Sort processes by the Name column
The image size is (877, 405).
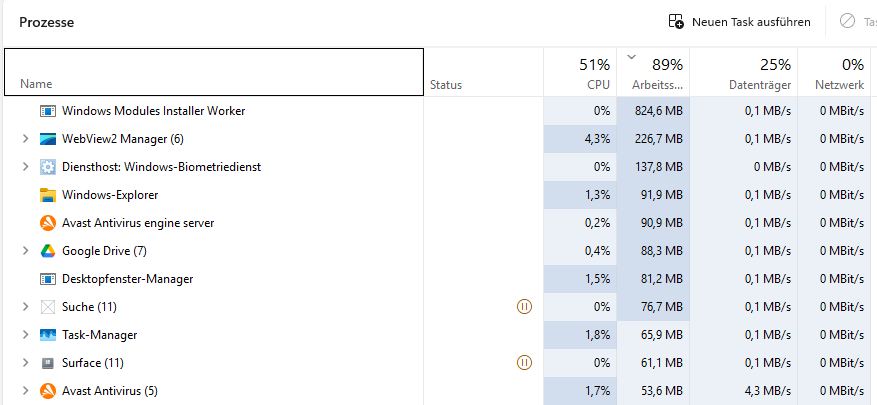click(36, 84)
